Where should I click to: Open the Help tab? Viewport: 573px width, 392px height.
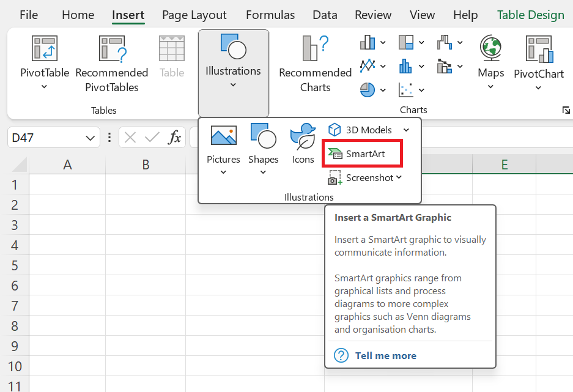coord(465,15)
